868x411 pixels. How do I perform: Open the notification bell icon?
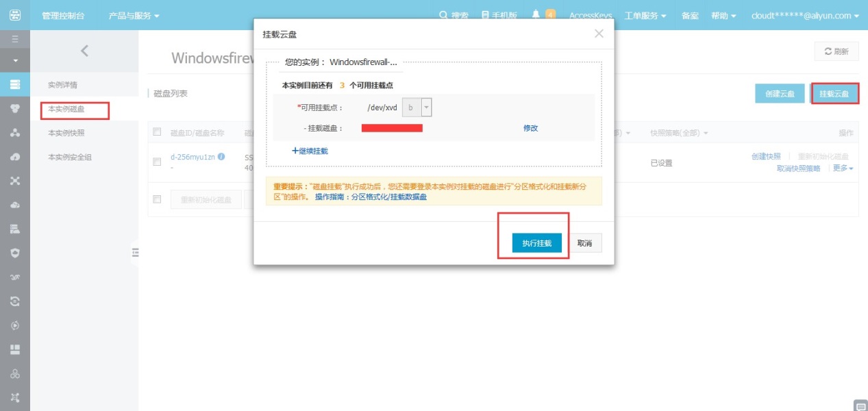click(536, 15)
